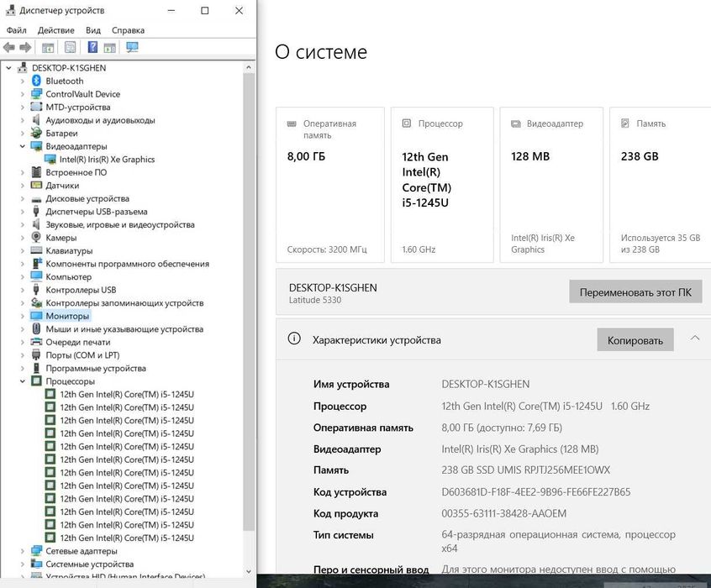Click the Порты (COM и LPT) port icon

pyautogui.click(x=36, y=354)
